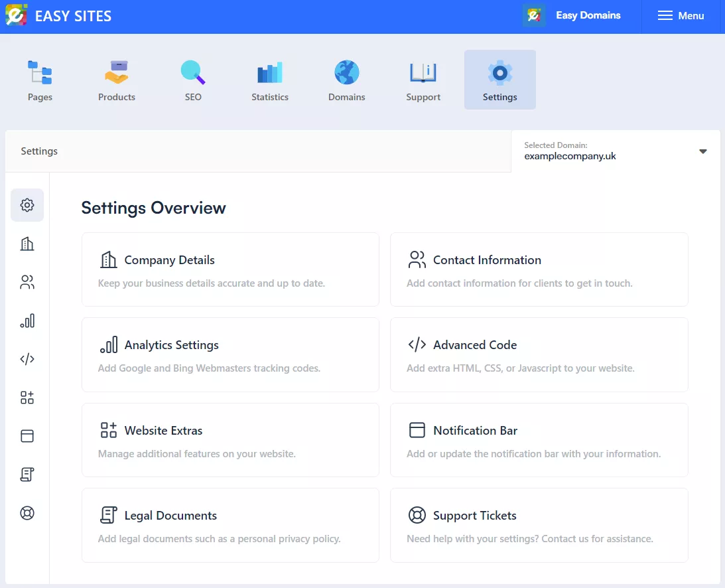Select the Settings gear in the sidebar
This screenshot has height=588, width=725.
point(27,205)
